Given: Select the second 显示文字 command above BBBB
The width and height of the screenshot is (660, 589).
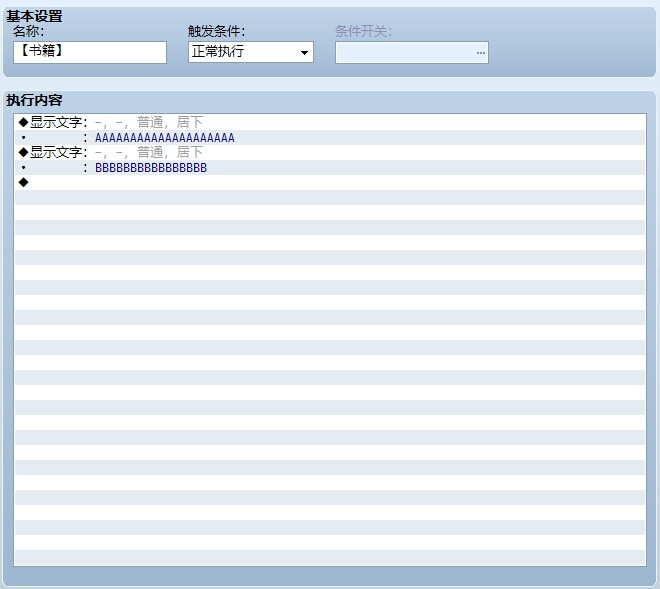Looking at the screenshot, I should (x=330, y=152).
